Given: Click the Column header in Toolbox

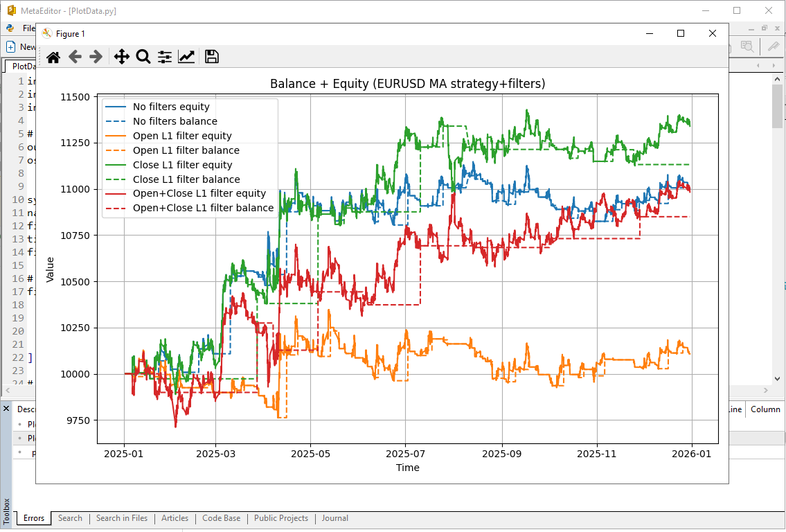Looking at the screenshot, I should (765, 409).
